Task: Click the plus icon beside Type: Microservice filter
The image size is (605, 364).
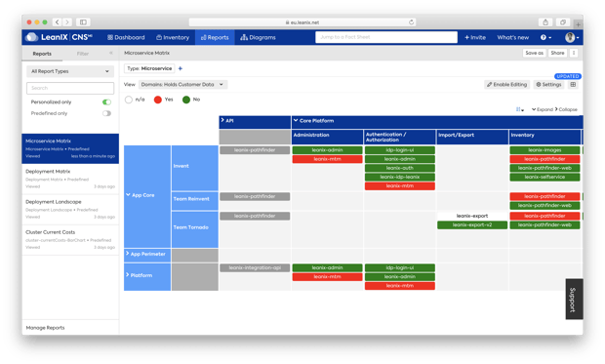Action: [181, 68]
